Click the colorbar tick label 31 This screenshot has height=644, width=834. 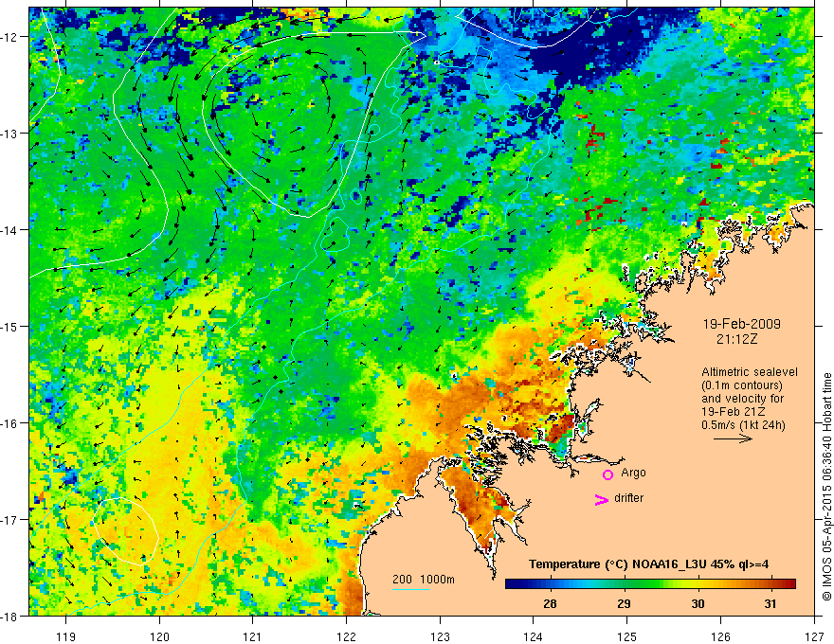point(771,603)
